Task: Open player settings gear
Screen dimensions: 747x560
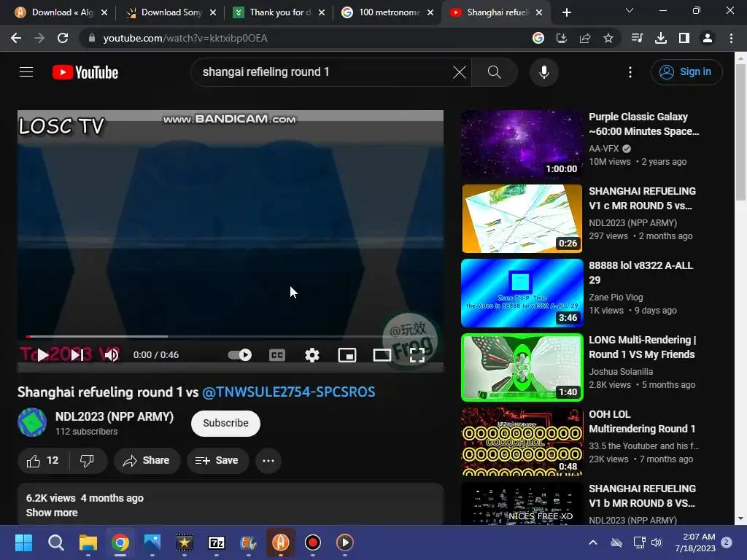Action: 312,355
